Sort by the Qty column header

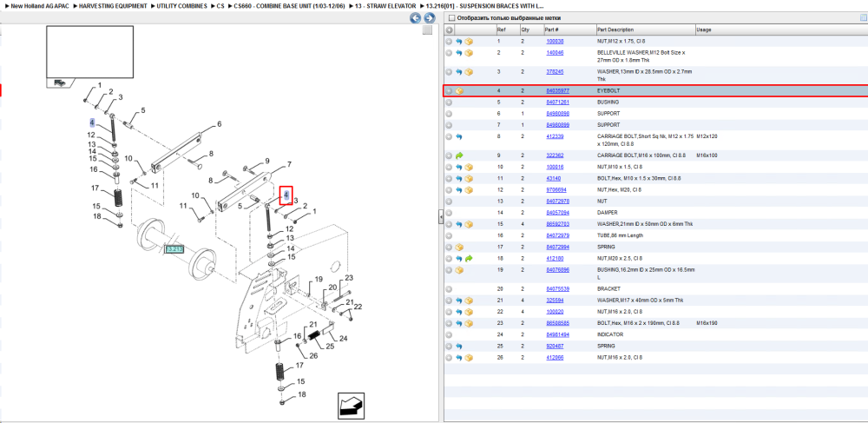(525, 30)
